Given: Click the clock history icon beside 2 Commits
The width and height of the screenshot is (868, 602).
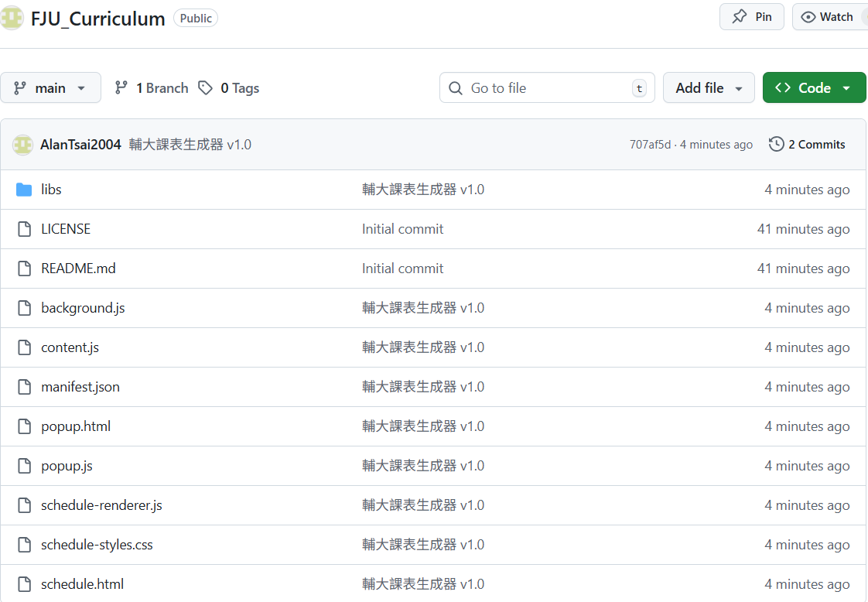Looking at the screenshot, I should click(777, 144).
